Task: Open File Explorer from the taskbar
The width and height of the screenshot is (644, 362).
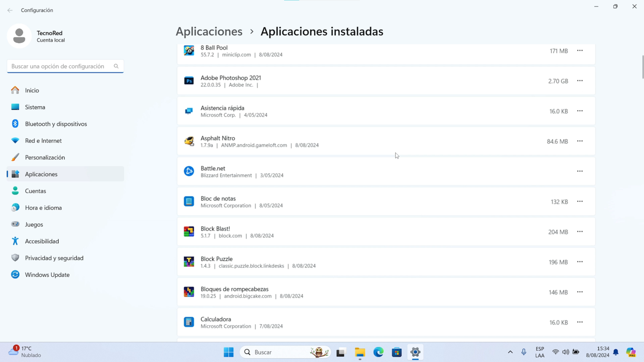Action: [x=360, y=352]
